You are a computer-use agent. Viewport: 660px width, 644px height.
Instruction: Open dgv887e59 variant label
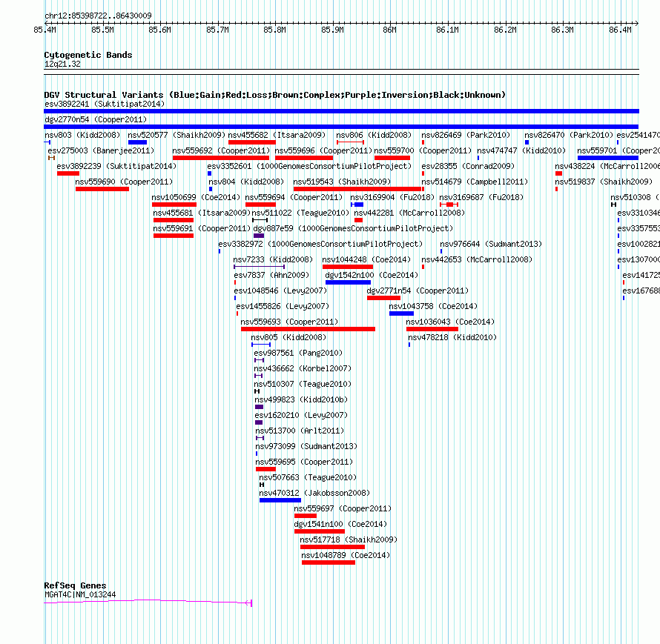[x=353, y=228]
